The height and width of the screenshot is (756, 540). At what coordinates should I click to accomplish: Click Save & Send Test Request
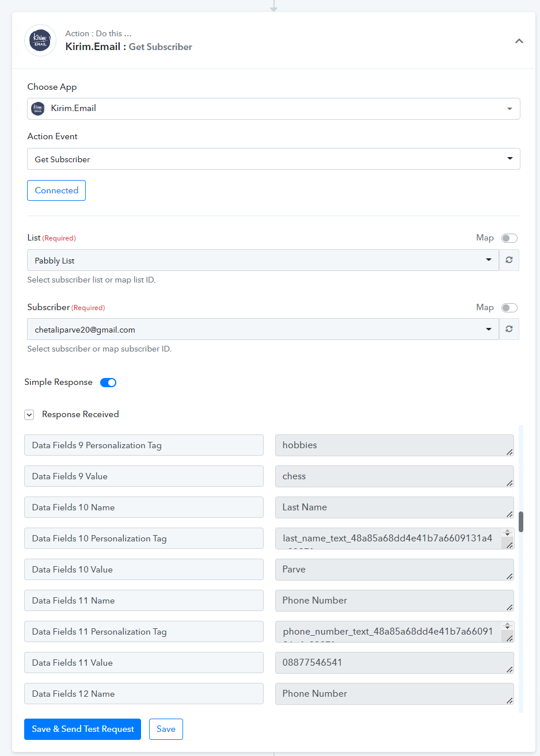point(82,729)
